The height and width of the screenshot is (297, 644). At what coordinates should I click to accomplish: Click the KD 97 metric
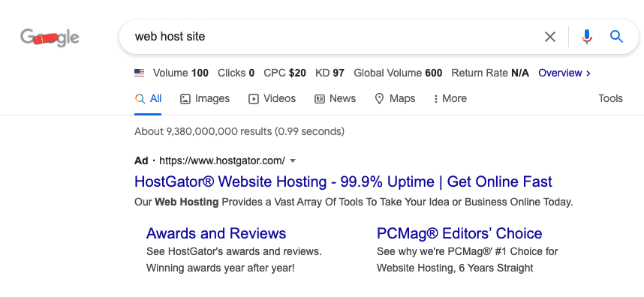pos(330,73)
